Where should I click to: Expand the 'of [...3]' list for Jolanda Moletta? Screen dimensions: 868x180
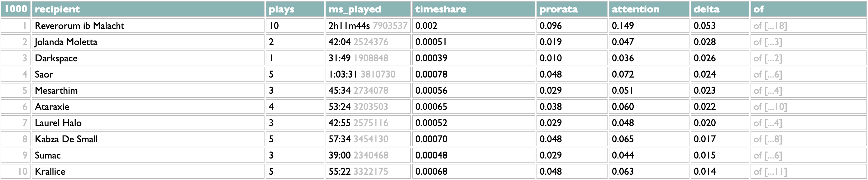click(768, 42)
